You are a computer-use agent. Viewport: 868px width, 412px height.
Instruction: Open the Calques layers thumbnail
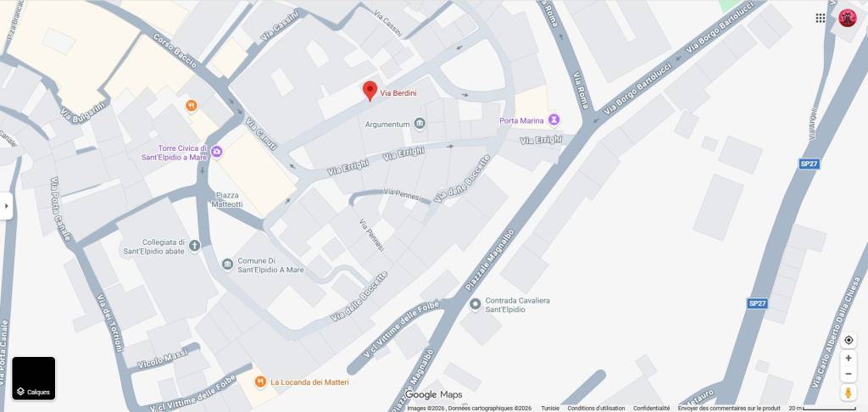tap(34, 378)
